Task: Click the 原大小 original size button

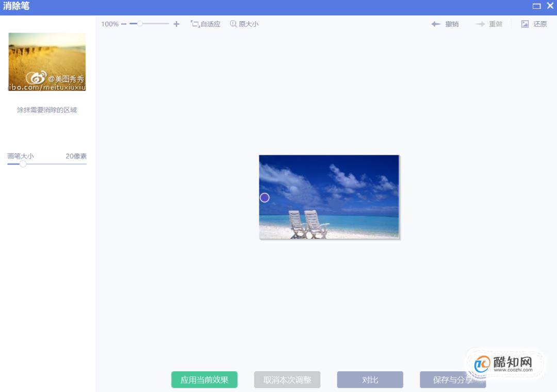Action: pos(244,24)
